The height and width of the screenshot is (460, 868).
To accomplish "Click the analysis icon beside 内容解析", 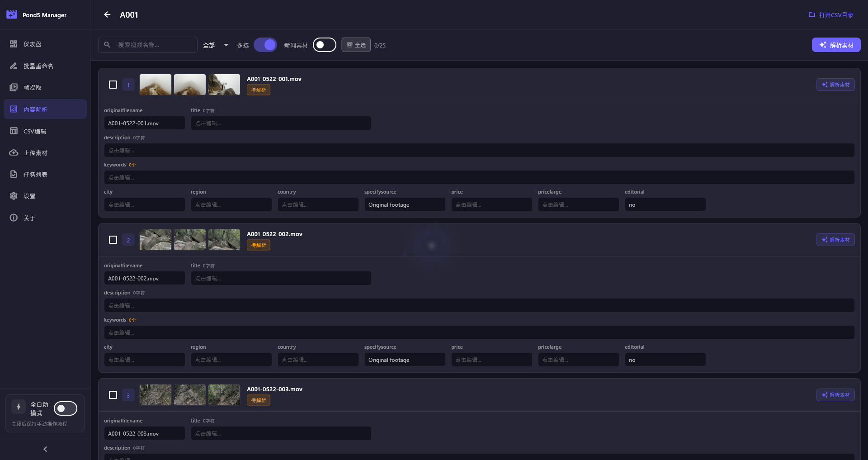I will pyautogui.click(x=14, y=109).
